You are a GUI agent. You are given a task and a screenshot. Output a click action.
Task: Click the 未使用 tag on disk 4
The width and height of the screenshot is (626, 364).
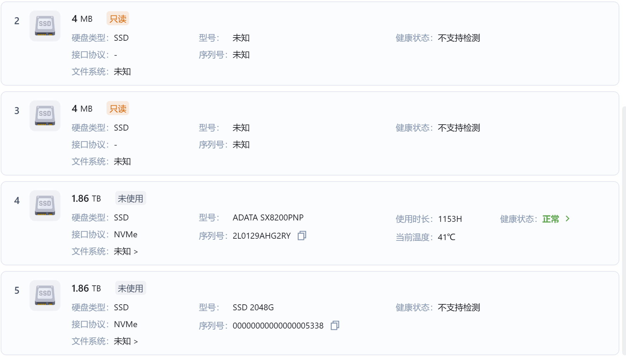[130, 199]
